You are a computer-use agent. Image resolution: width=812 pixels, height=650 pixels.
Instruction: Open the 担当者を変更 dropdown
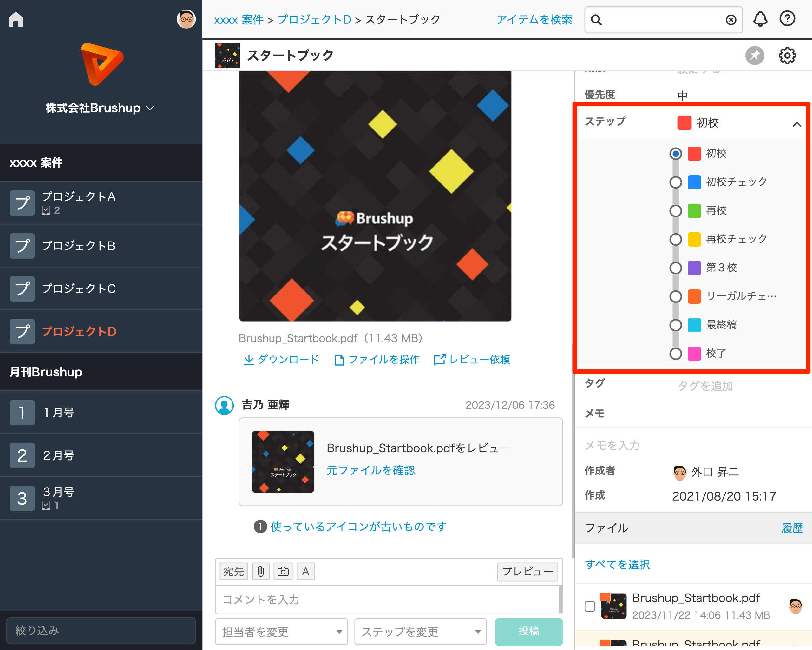coord(281,632)
